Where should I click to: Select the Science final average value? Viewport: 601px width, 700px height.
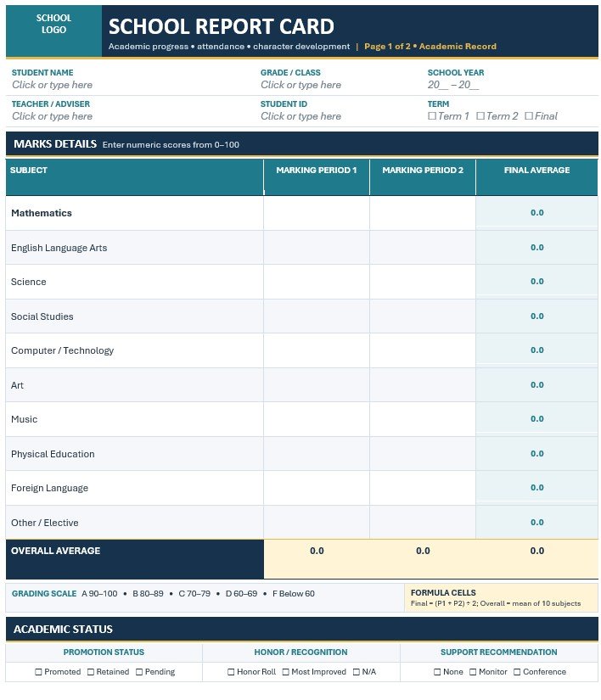(x=536, y=282)
